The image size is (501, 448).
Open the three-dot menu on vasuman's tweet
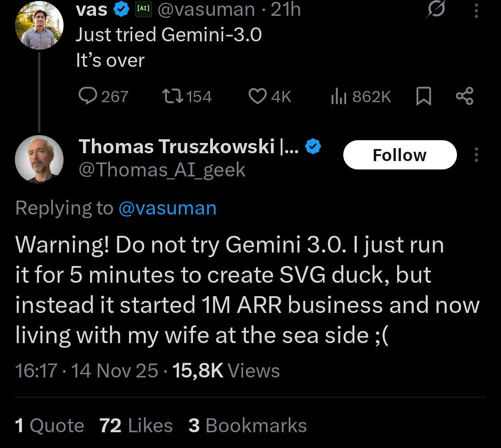(476, 11)
